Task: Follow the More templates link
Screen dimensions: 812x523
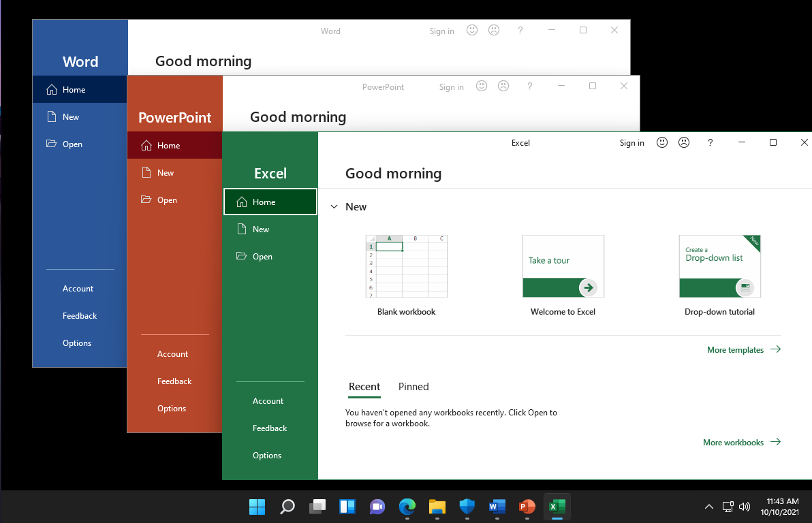Action: 744,349
